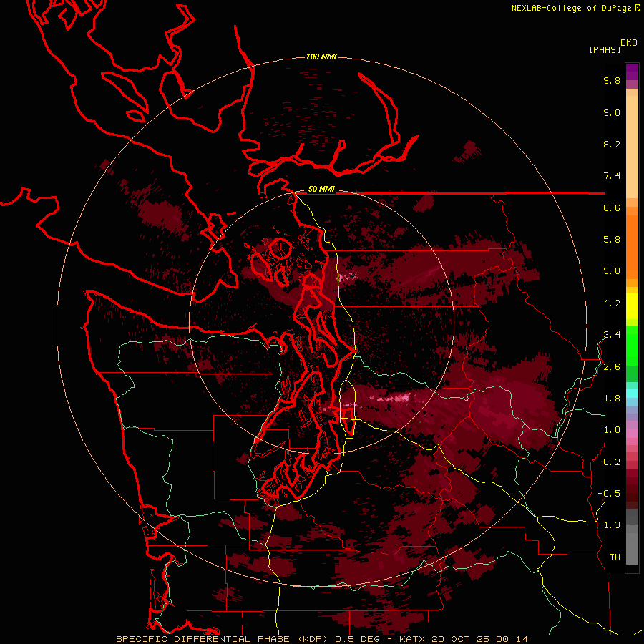Click the -0.5 scale value
Image resolution: width=644 pixels, height=644 pixels.
(609, 494)
